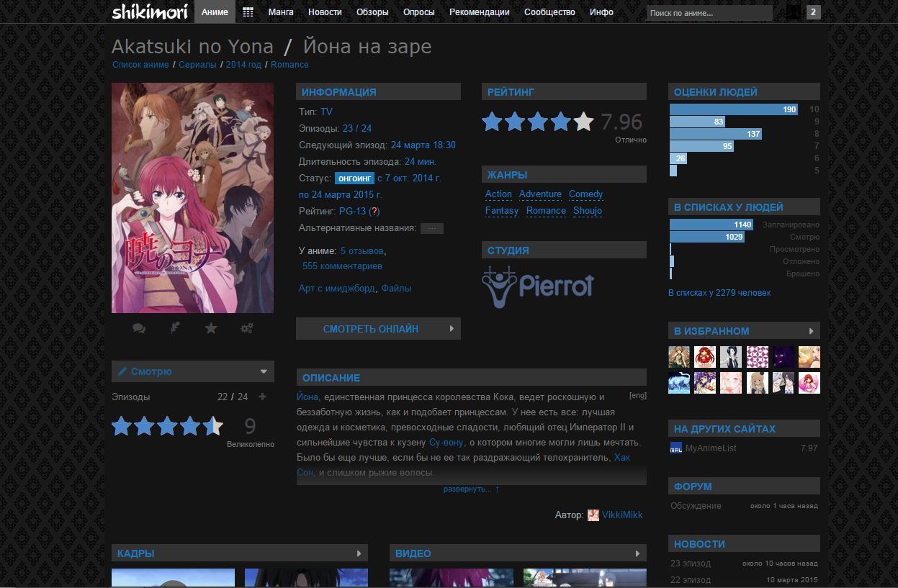Open the Рекомендации navigation item

click(480, 12)
